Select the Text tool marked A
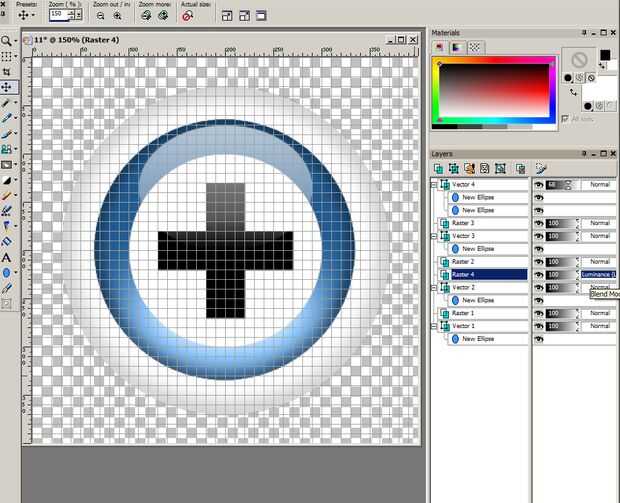620x503 pixels. click(6, 258)
